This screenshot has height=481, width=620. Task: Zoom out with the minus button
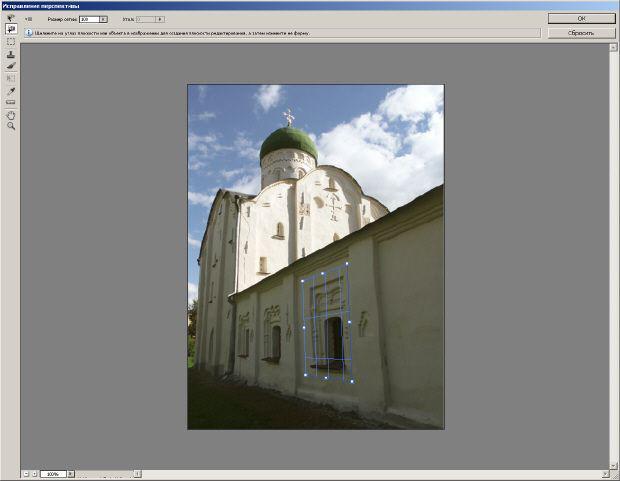point(26,473)
